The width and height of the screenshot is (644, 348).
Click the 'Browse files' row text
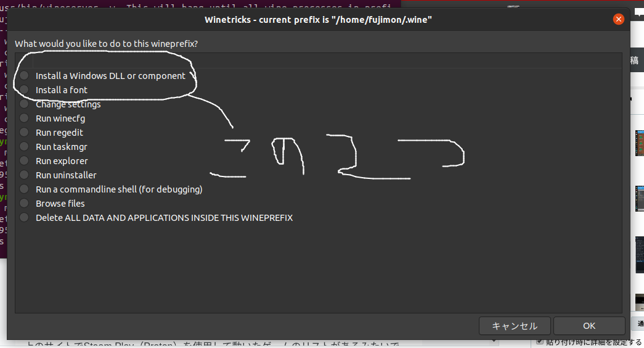point(60,204)
